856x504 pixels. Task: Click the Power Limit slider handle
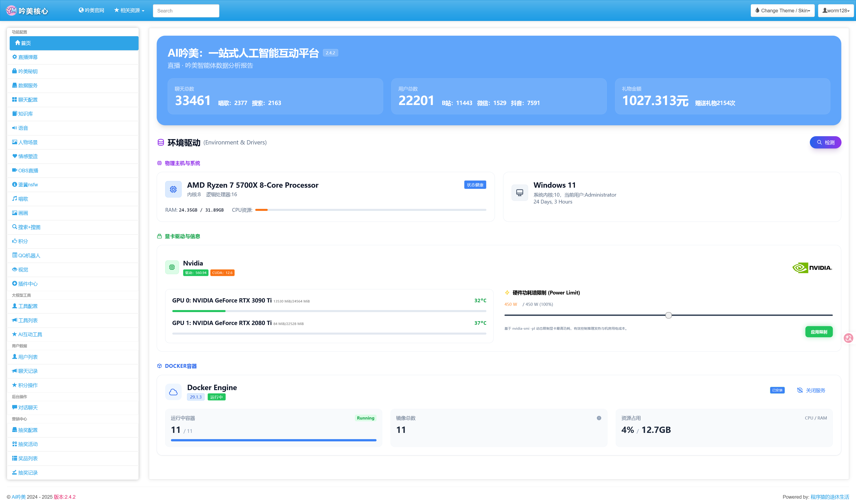pyautogui.click(x=669, y=315)
